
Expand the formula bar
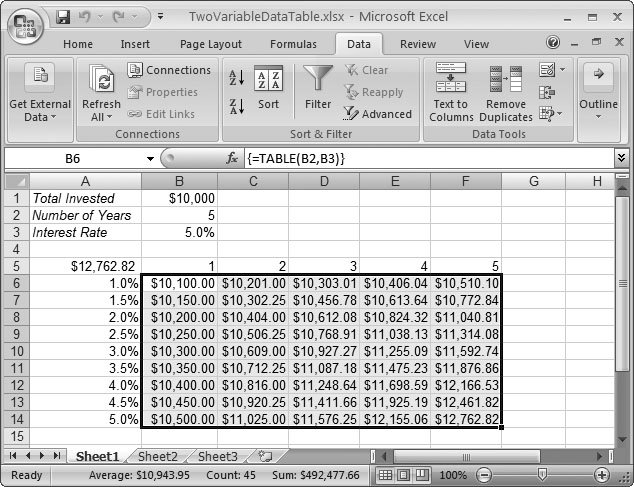coord(621,158)
